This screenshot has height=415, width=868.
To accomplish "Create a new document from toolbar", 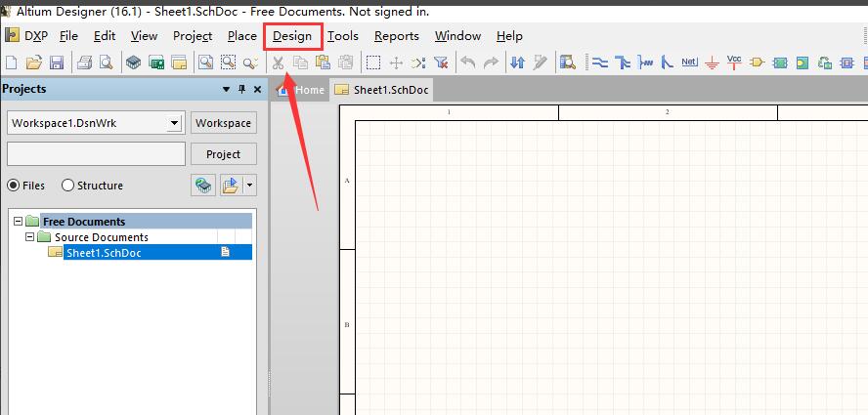I will tap(11, 62).
